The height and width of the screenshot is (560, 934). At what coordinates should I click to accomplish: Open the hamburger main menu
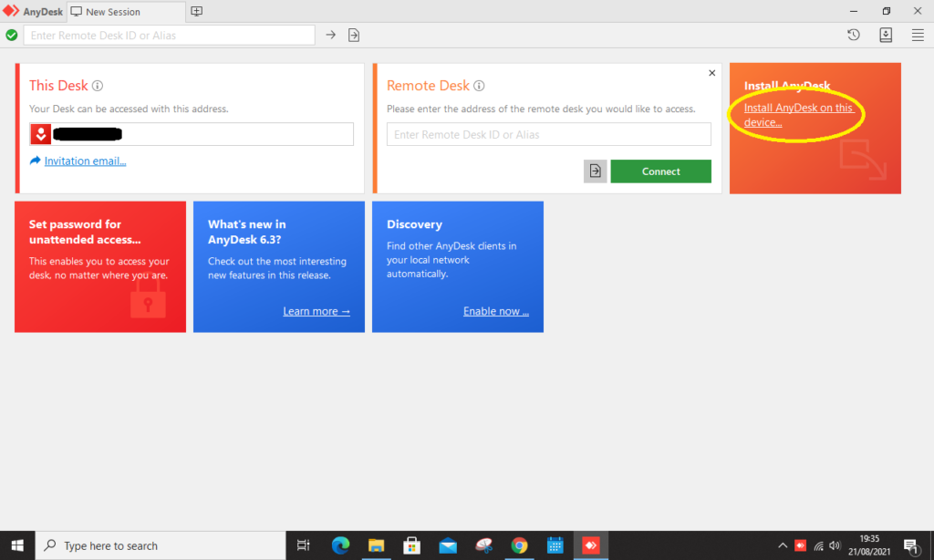(918, 36)
